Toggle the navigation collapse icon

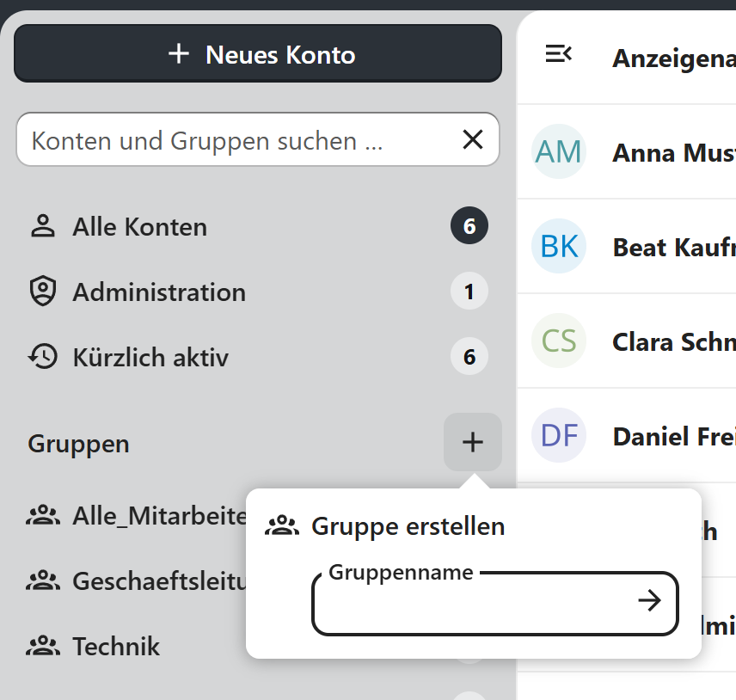tap(558, 53)
